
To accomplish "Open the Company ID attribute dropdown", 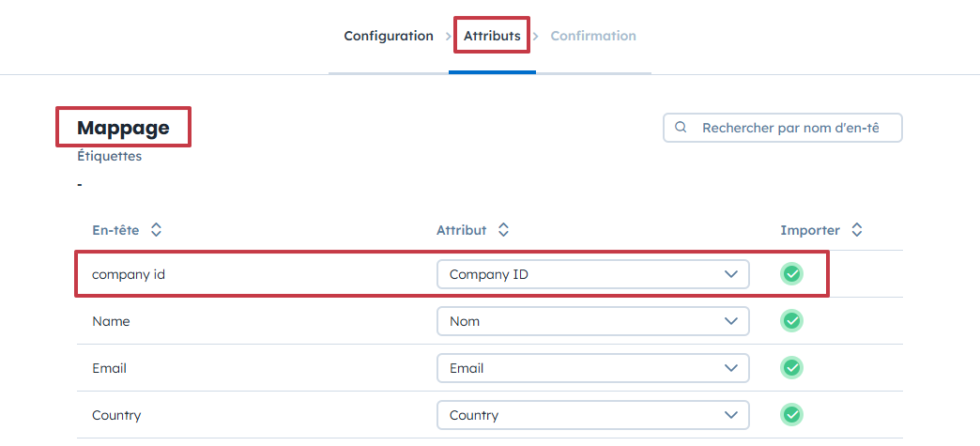I will tap(592, 274).
